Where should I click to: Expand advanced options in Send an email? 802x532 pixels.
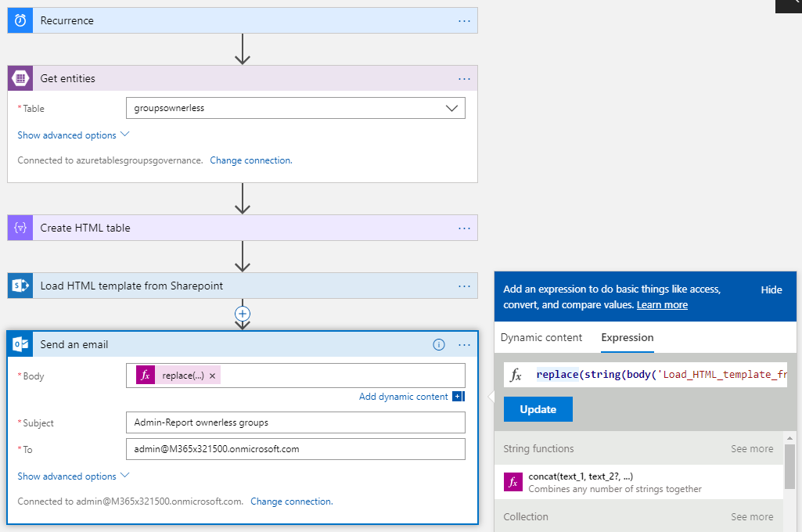click(x=74, y=476)
